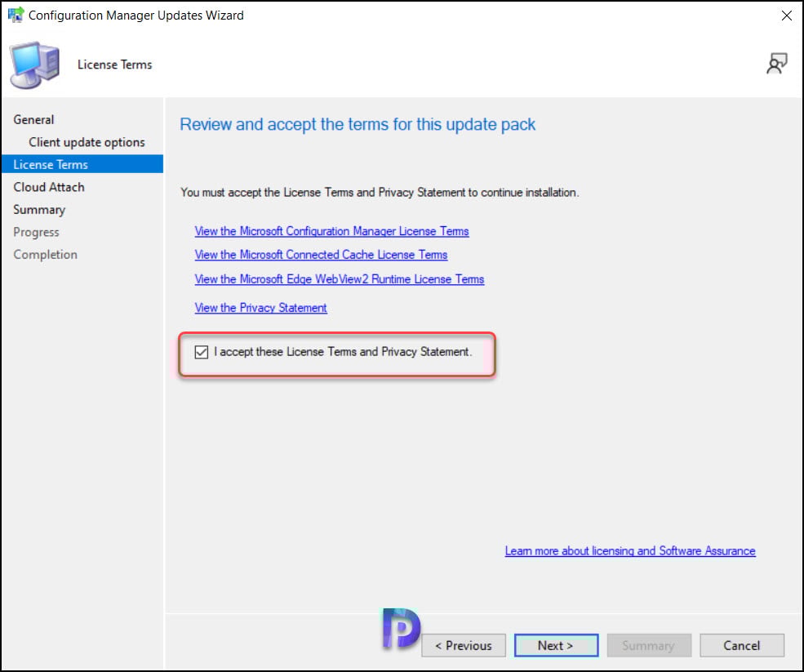Screen dimensions: 804x672
Task: Select License Terms step in sidebar
Action: click(82, 164)
